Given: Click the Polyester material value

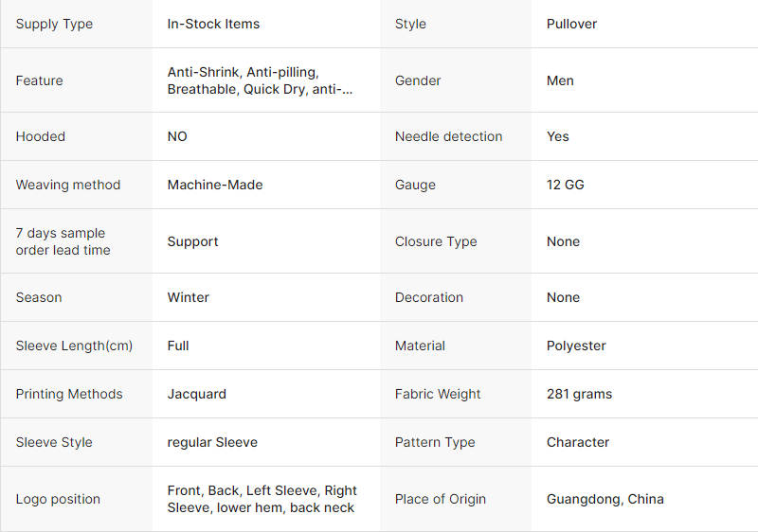Looking at the screenshot, I should (576, 346).
